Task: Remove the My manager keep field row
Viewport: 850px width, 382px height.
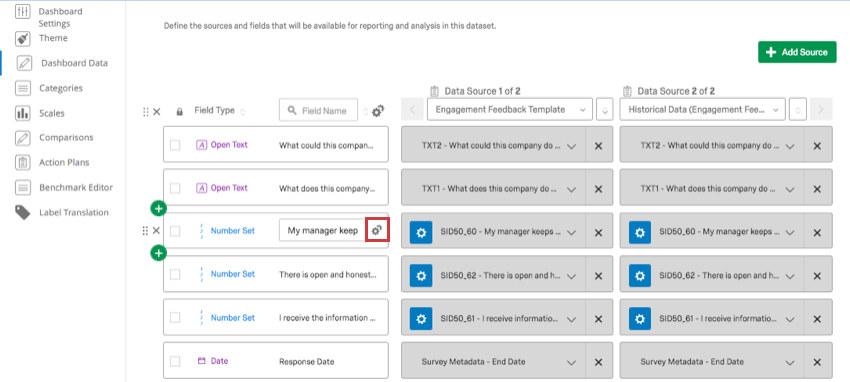Action: pyautogui.click(x=156, y=231)
